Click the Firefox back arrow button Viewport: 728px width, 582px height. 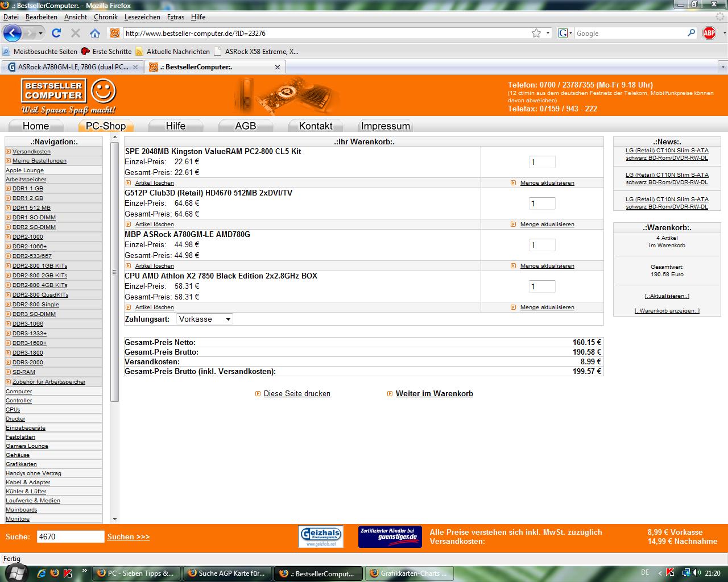(x=12, y=33)
